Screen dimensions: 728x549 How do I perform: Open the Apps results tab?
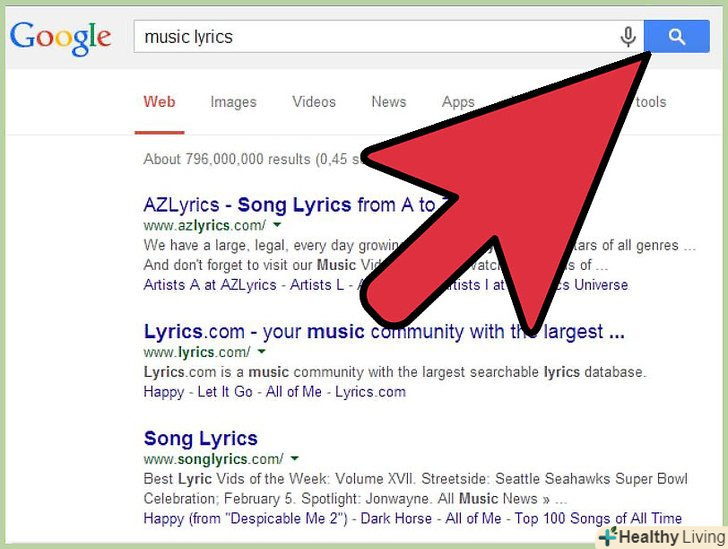(x=458, y=102)
